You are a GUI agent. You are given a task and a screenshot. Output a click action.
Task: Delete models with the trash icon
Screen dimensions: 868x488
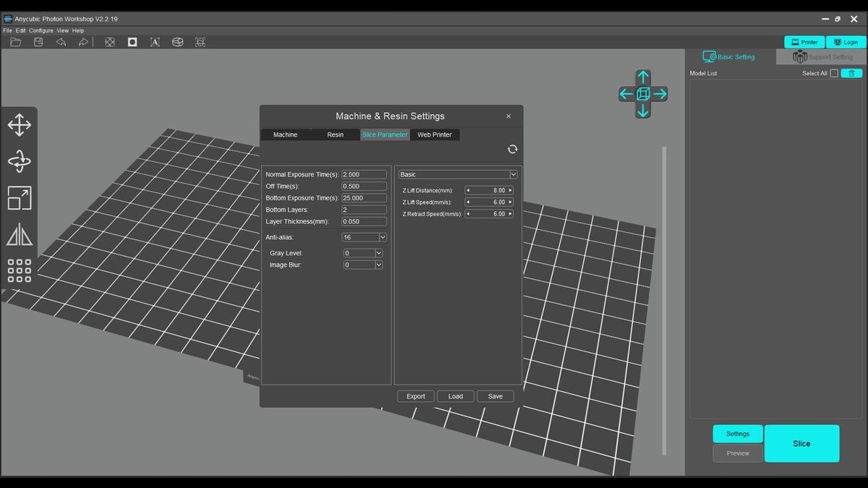pos(851,73)
